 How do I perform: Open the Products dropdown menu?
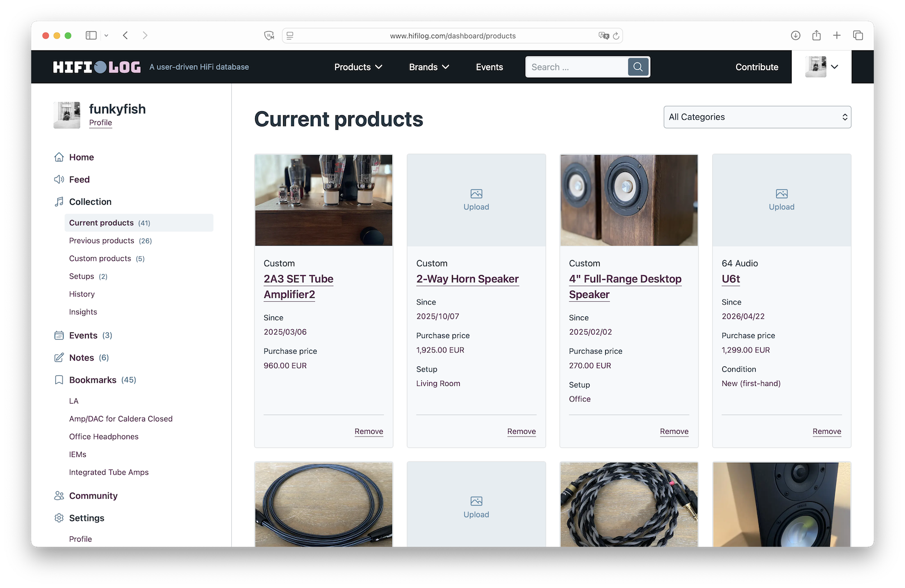[358, 67]
